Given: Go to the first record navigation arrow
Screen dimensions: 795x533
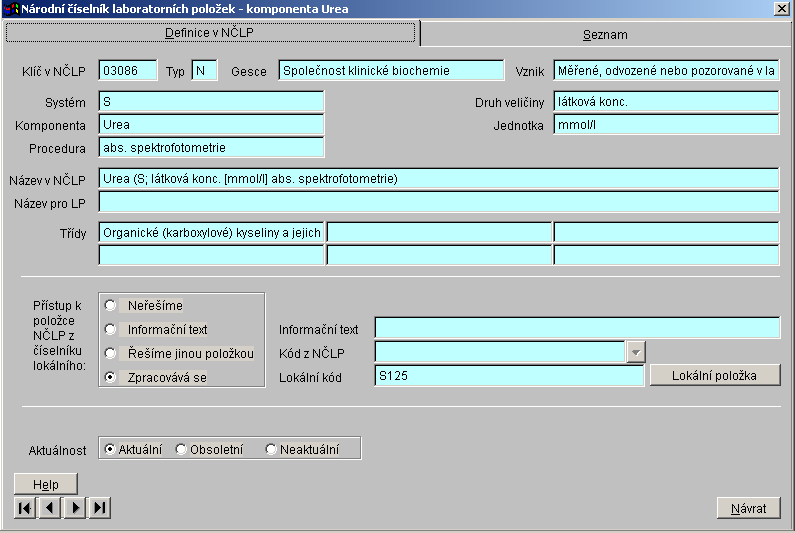Looking at the screenshot, I should [x=25, y=508].
